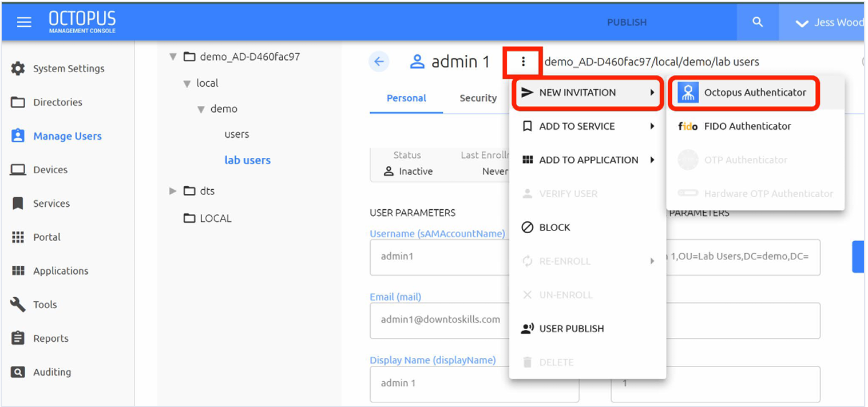This screenshot has width=868, height=407.
Task: Click the Manage Users badge icon
Action: click(18, 136)
